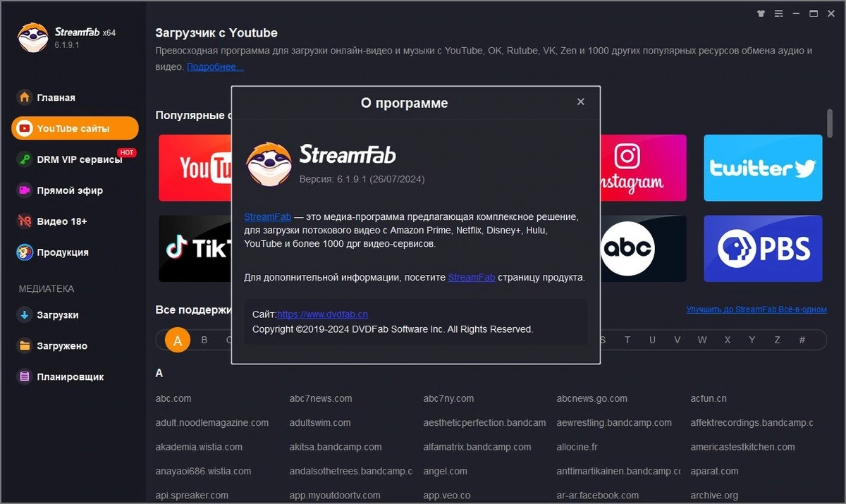This screenshot has height=504, width=846.
Task: Open aparat.com in the list
Action: (x=715, y=471)
